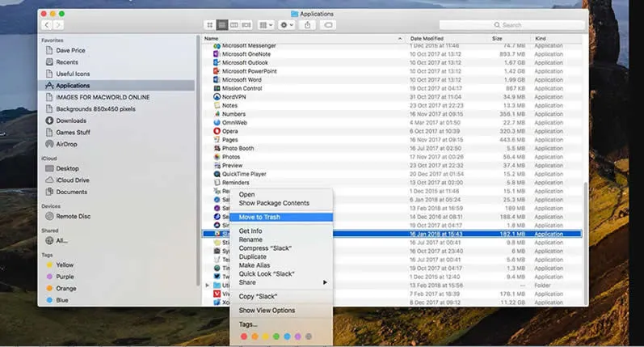Select QuickTime Player in the list
The width and height of the screenshot is (644, 347).
tap(392, 174)
